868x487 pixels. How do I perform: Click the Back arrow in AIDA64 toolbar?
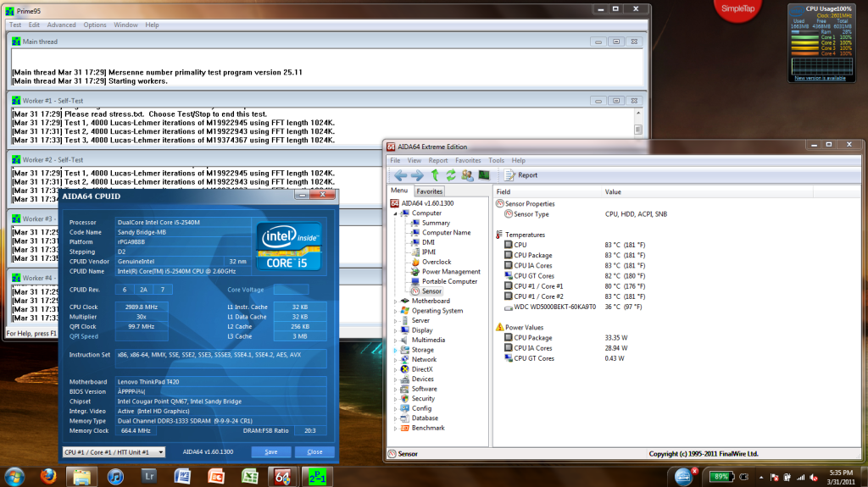400,174
